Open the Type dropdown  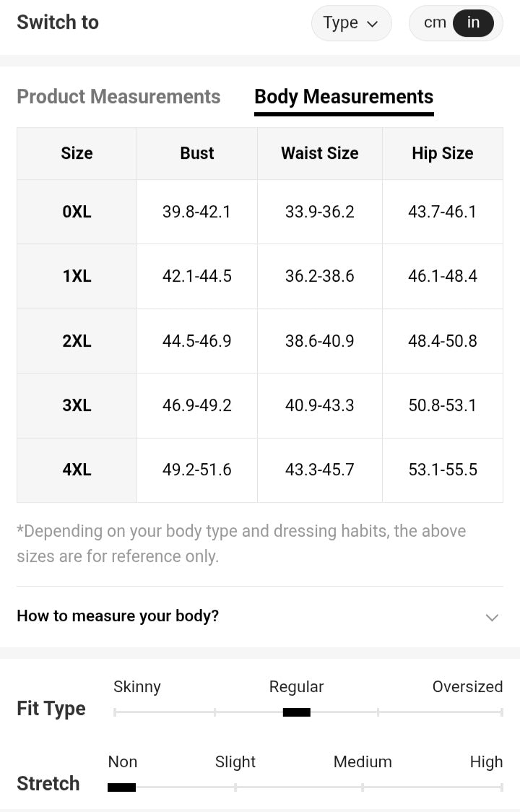(x=351, y=23)
